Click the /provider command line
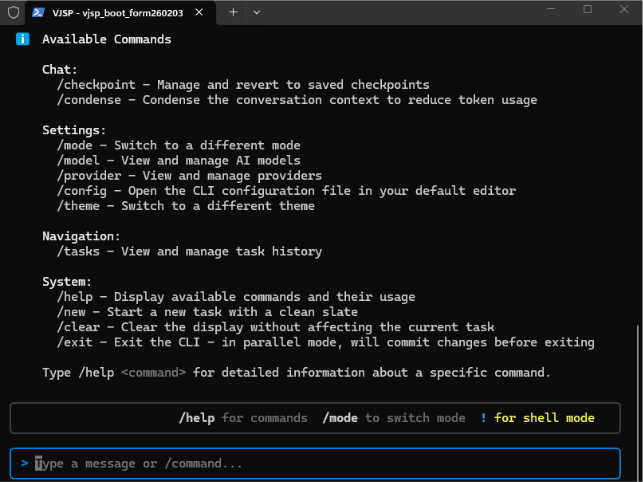Viewport: 643px width, 482px height. (189, 176)
